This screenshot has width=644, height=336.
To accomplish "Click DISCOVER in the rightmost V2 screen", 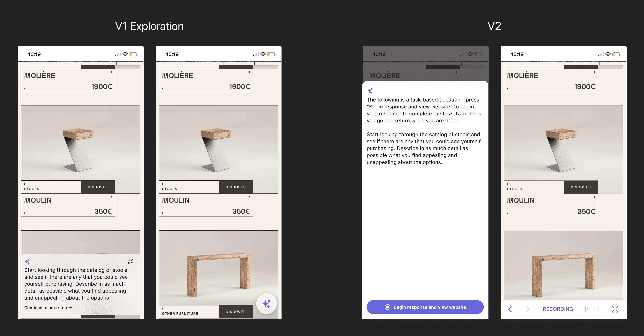I will tap(581, 187).
